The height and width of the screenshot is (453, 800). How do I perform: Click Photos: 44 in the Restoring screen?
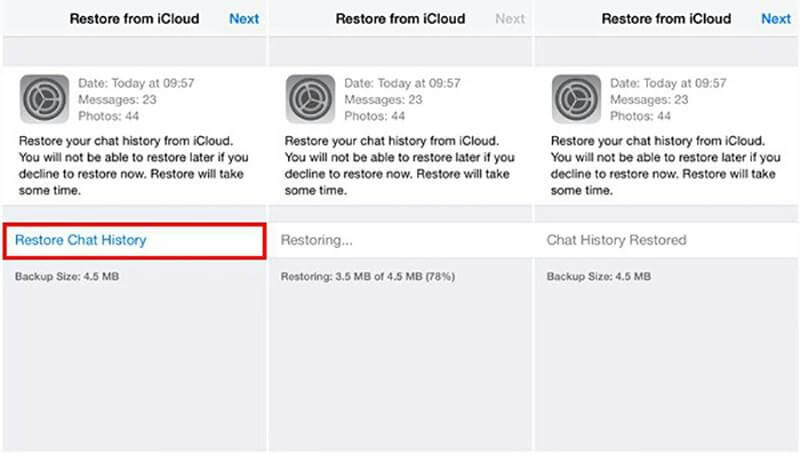point(374,116)
